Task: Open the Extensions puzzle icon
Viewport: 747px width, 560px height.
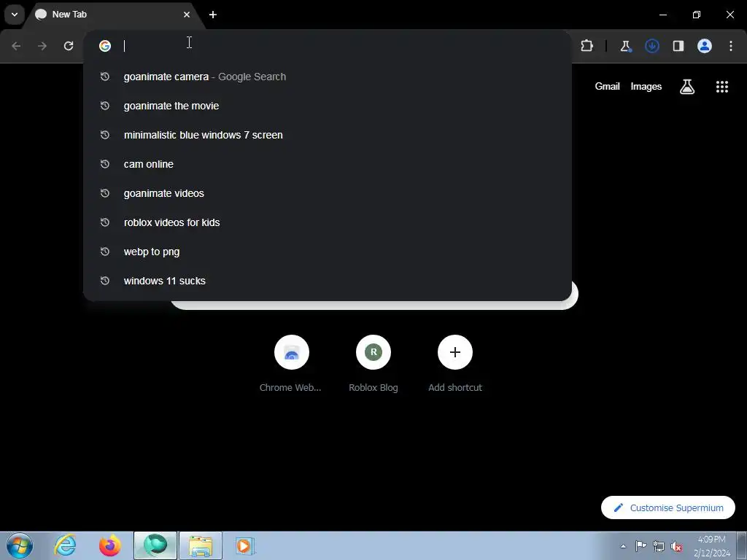Action: point(587,46)
